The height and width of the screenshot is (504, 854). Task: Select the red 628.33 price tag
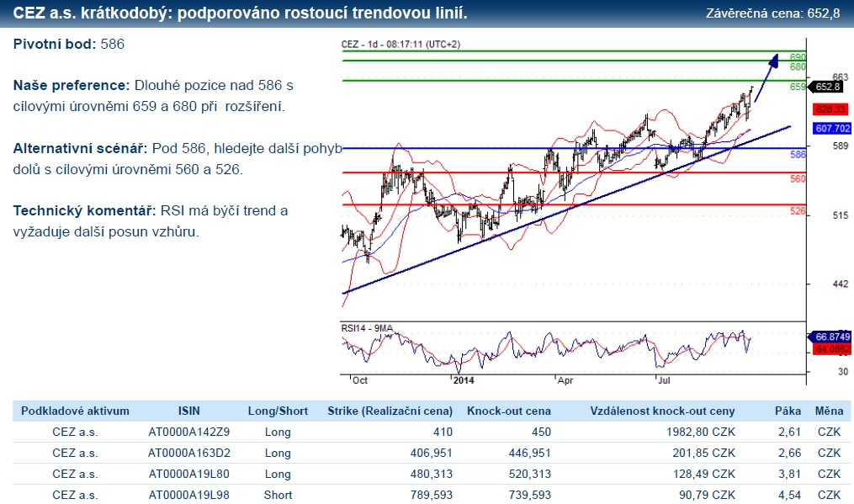click(x=830, y=109)
